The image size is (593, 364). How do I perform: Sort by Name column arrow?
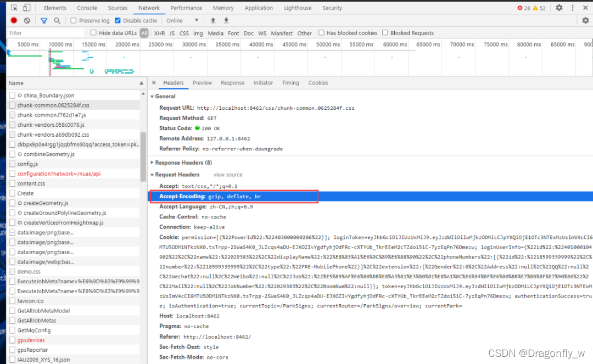coord(142,83)
